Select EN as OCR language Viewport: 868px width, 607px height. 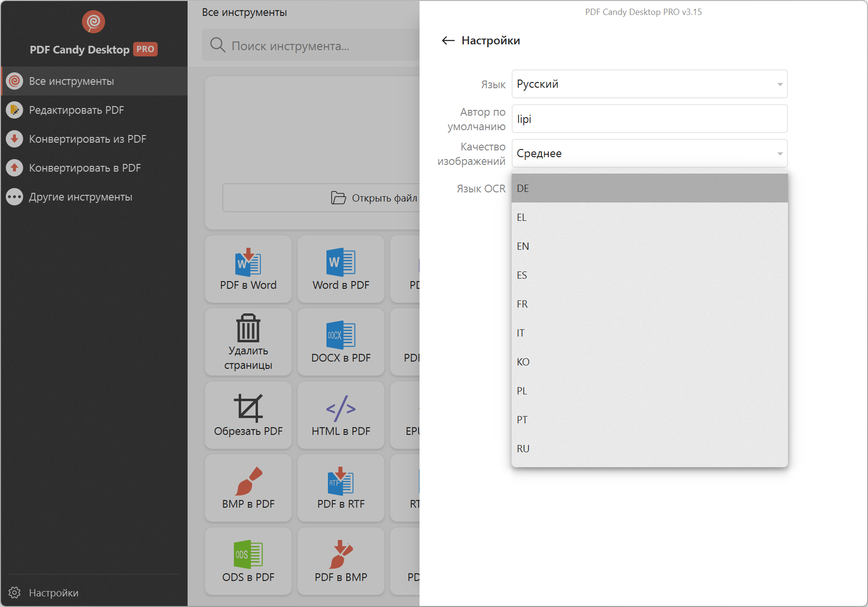[x=650, y=246]
